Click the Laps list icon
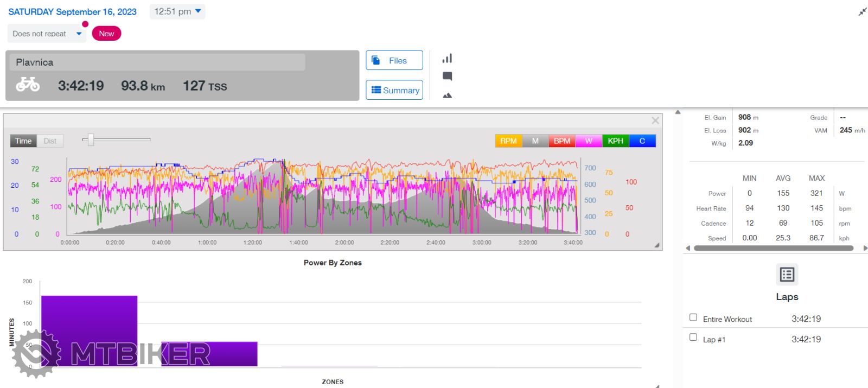This screenshot has width=868, height=388. [x=787, y=275]
